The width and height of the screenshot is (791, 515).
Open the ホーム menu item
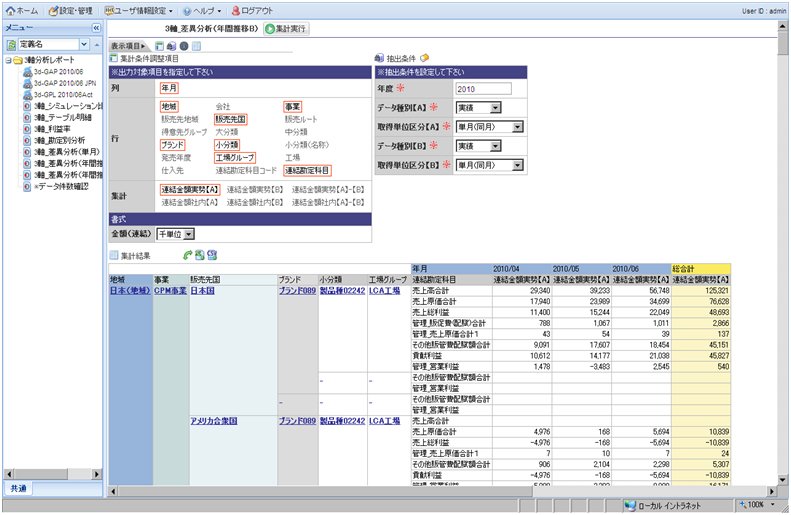[22, 11]
